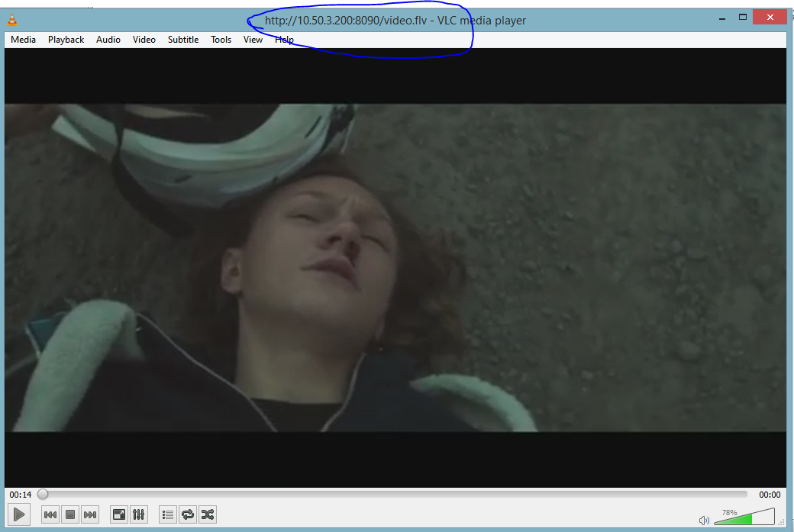This screenshot has width=794, height=532.
Task: Click the middle of the seek bar track
Action: coord(394,494)
